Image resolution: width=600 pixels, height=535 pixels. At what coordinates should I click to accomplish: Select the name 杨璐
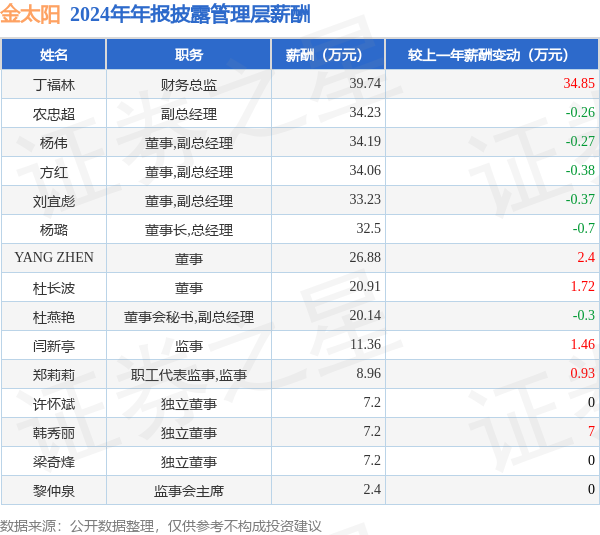click(54, 230)
